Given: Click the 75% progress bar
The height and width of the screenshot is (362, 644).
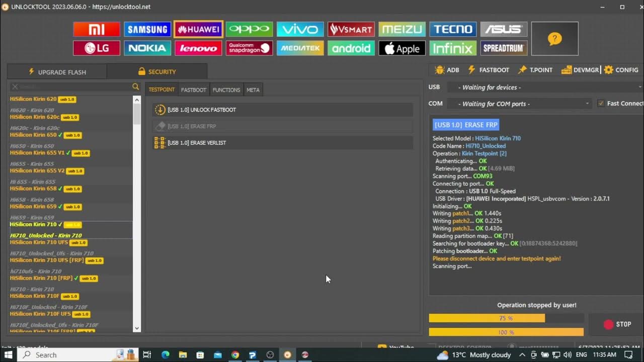Looking at the screenshot, I should click(506, 318).
